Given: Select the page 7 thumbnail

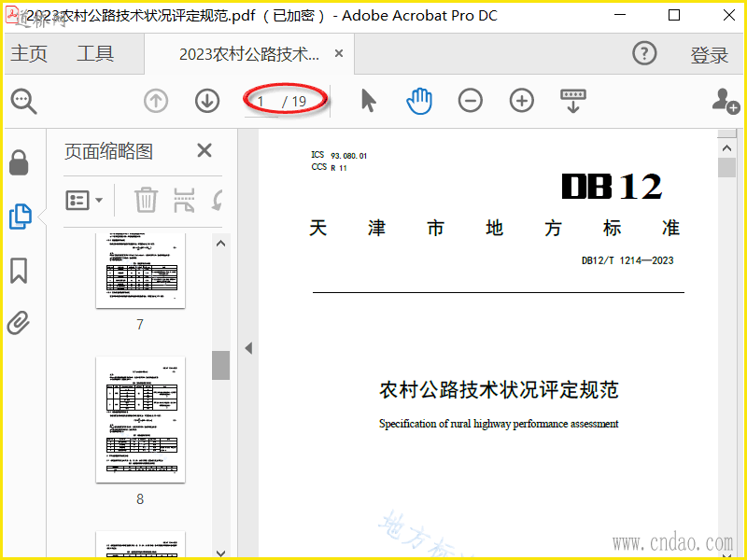Looking at the screenshot, I should (x=141, y=271).
